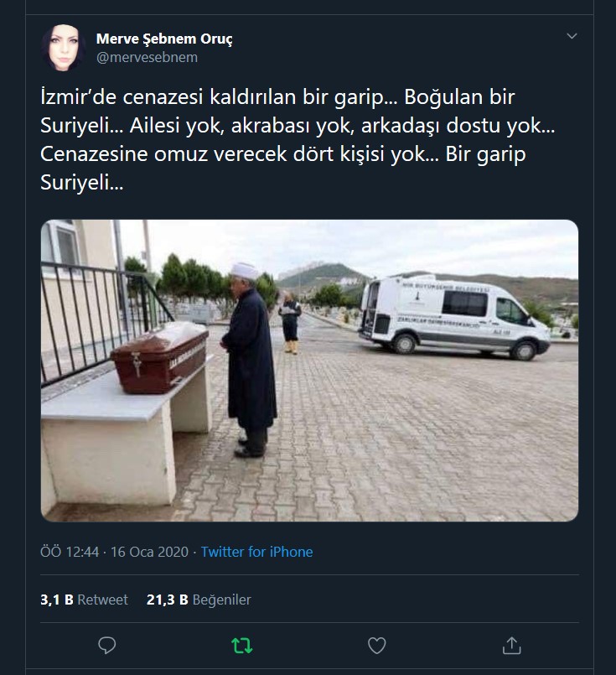Open the reply speech bubble icon
This screenshot has height=675, width=616.
106,646
